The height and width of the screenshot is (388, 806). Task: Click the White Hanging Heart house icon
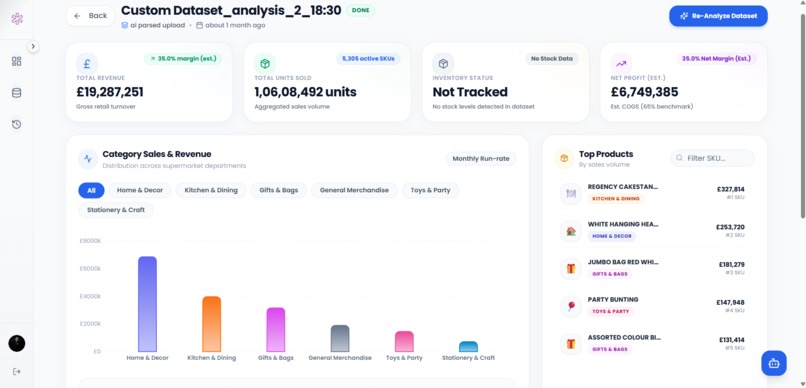(x=571, y=231)
